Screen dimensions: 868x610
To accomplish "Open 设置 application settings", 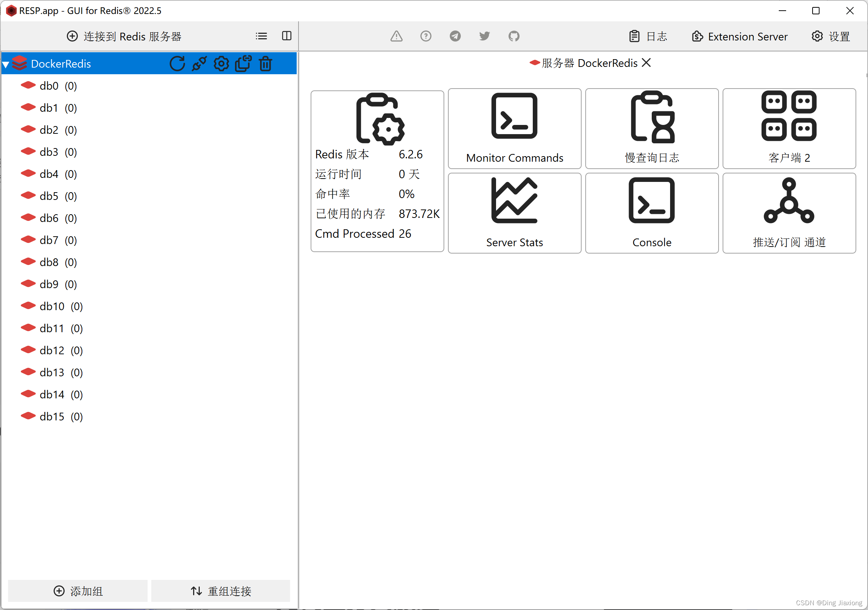I will (x=831, y=36).
